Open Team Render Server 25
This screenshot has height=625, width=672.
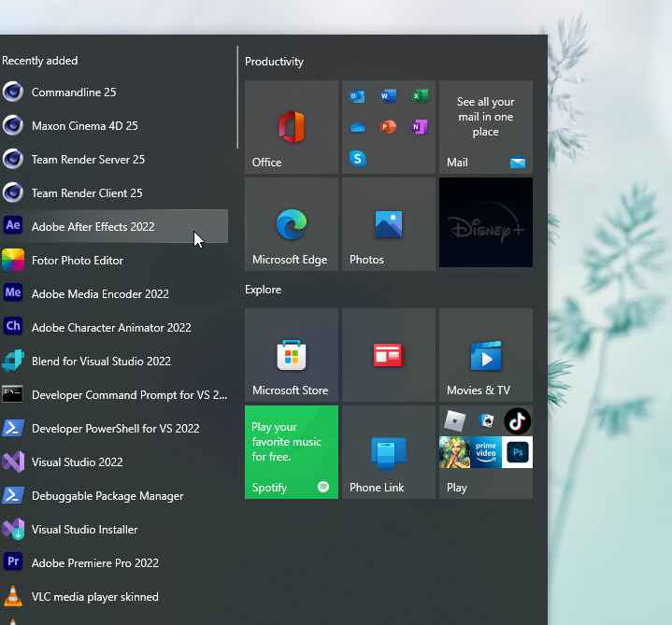[114, 160]
